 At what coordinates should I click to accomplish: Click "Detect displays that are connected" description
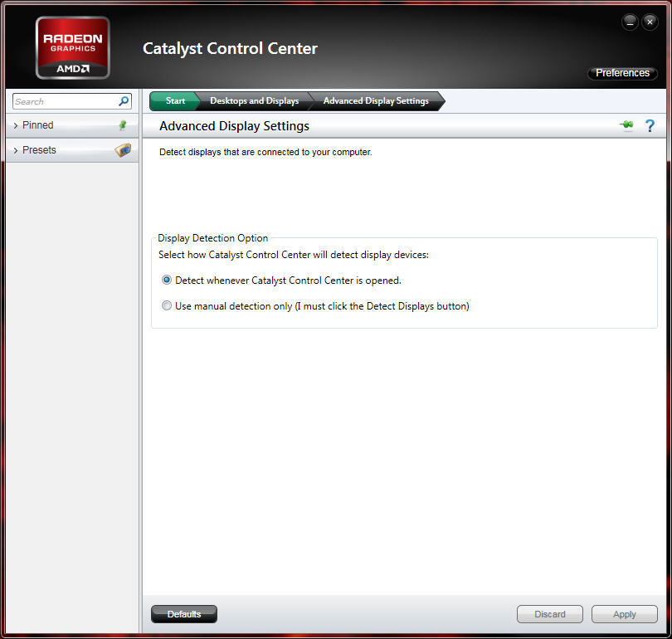point(265,152)
